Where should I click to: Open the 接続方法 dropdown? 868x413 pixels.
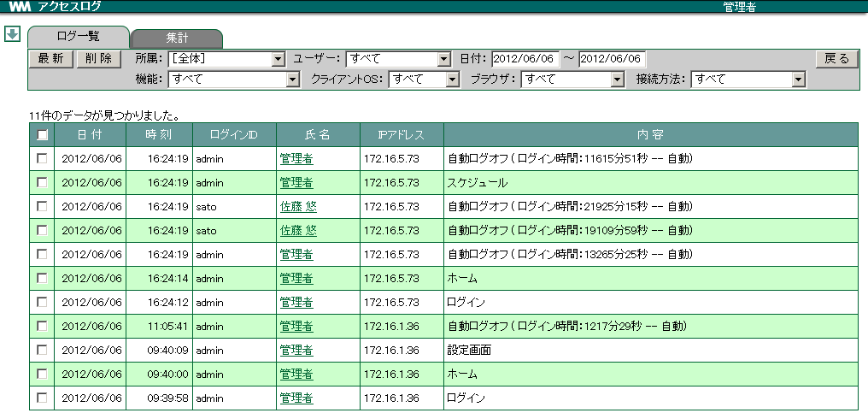[748, 80]
